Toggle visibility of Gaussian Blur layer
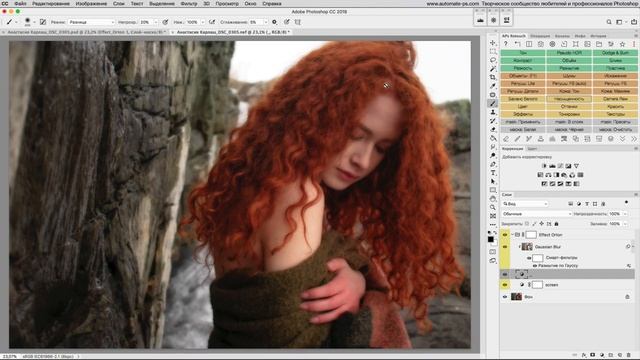Image resolution: width=640 pixels, height=360 pixels. 505,247
